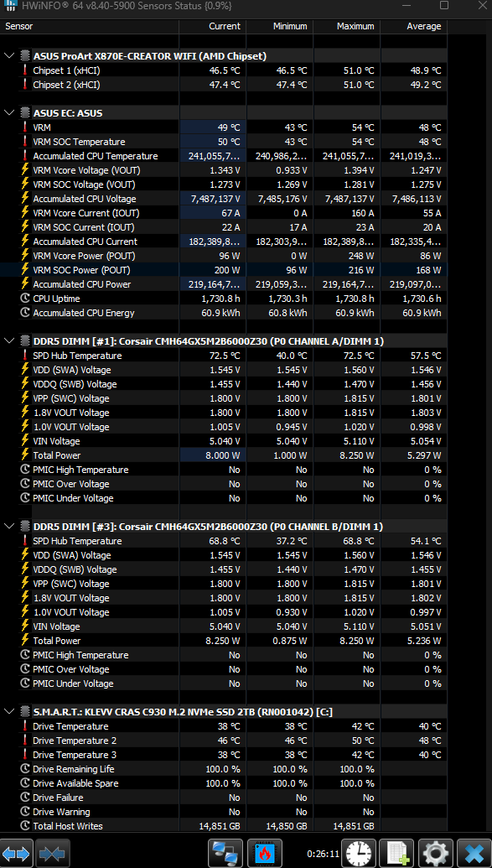Select DIMM #1 SPD Hub Temperature 72.5 °C row
The width and height of the screenshot is (492, 868).
pyautogui.click(x=224, y=356)
